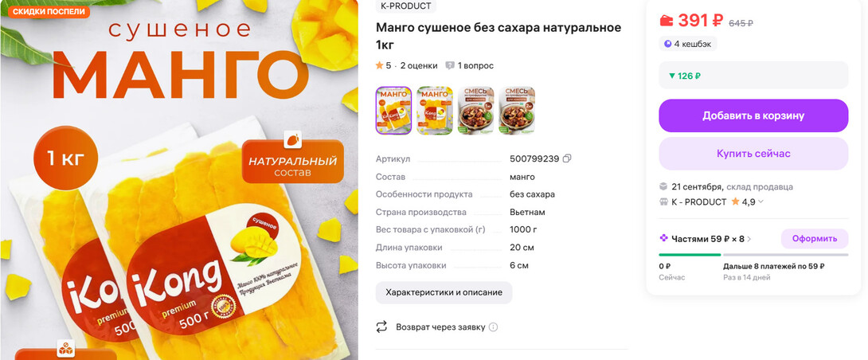Click the cashback coin icon

667,44
